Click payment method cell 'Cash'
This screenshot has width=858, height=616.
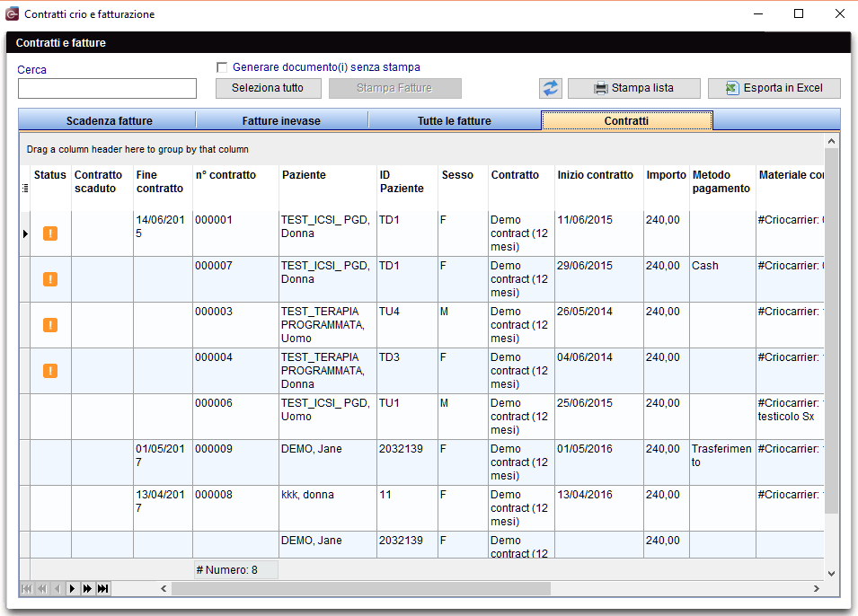[x=722, y=279]
